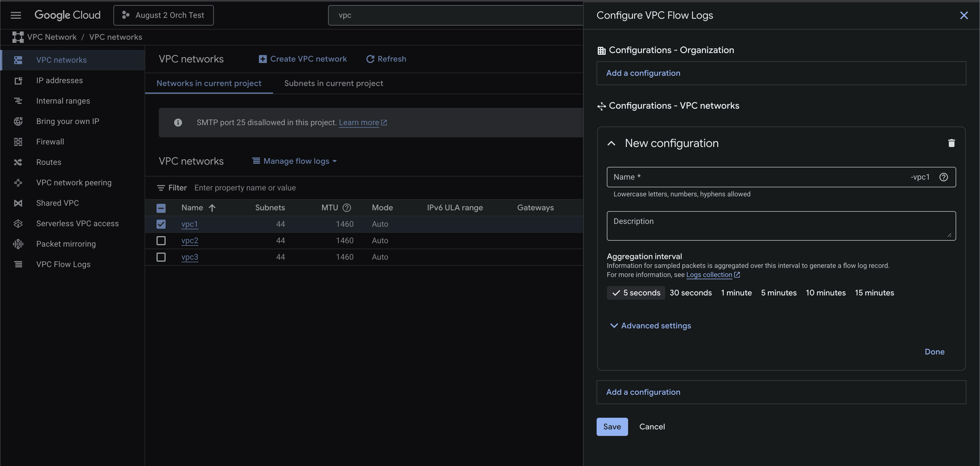Screen dimensions: 980x466
Task: Go to Packet mirroring in sidebar
Action: click(66, 244)
